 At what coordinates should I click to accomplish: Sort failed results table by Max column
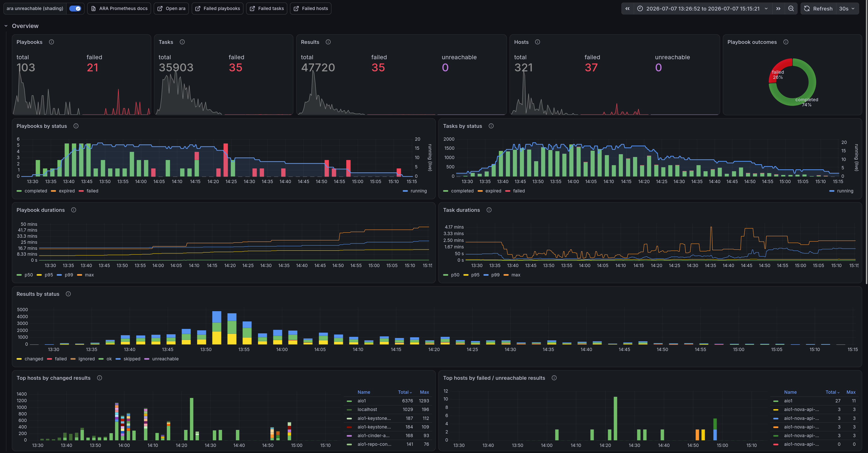pyautogui.click(x=851, y=392)
